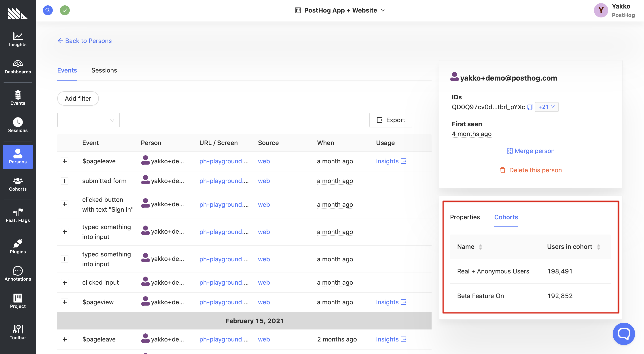
Task: Click the First seen '4 months ago' value
Action: tap(472, 134)
